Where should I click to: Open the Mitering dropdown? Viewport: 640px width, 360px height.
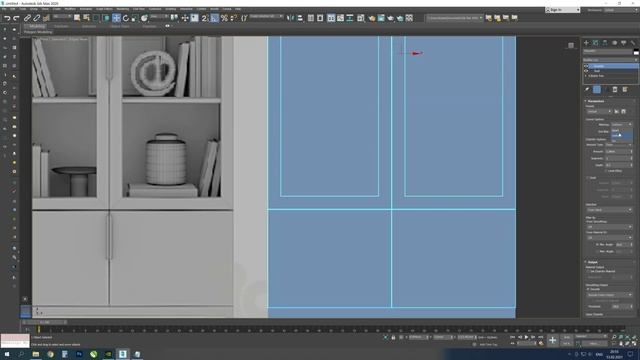click(x=621, y=124)
